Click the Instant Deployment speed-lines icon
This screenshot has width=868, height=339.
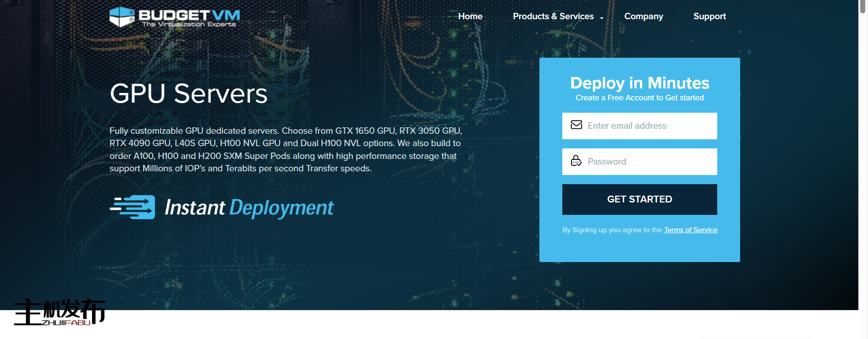133,207
